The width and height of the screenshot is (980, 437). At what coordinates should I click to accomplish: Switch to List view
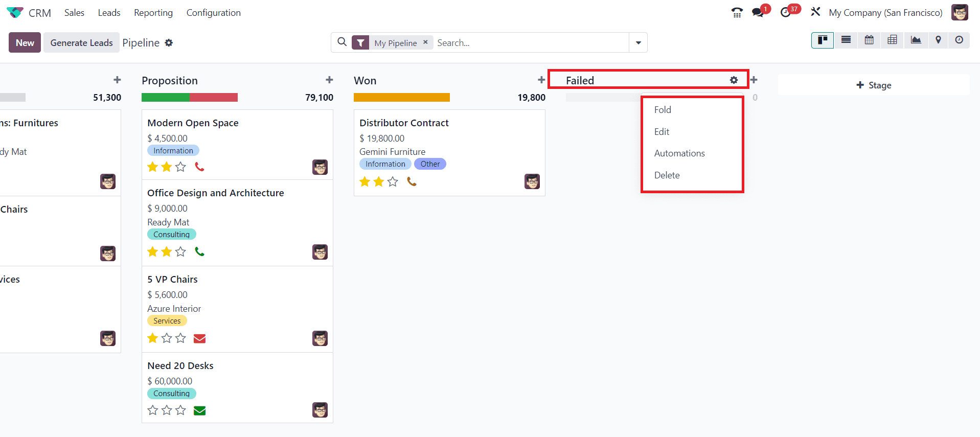[846, 40]
